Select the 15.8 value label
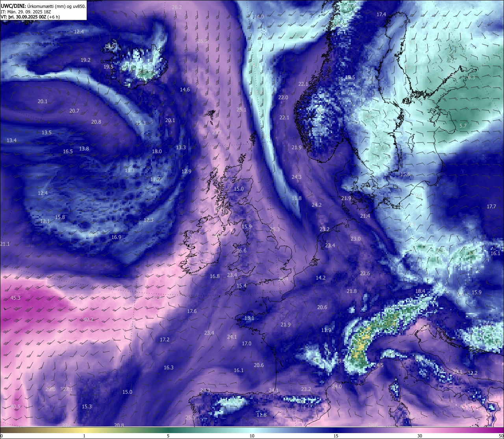Viewport: 504px width, 439px height. coord(60,217)
